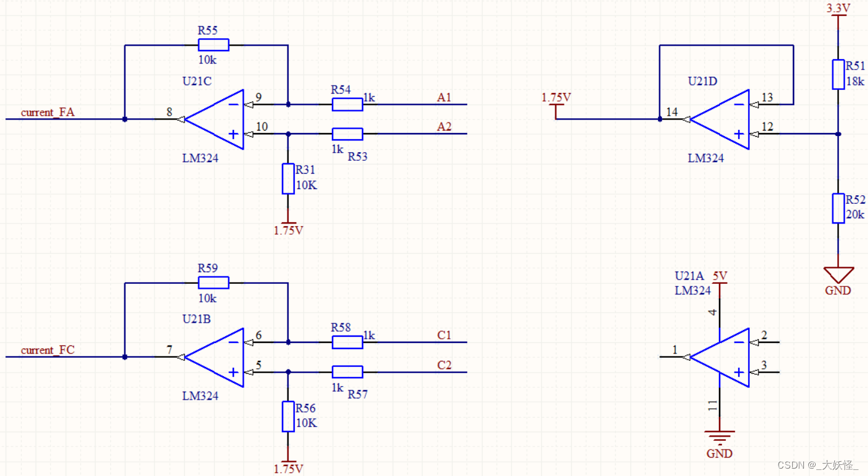The height and width of the screenshot is (476, 868).
Task: Click pin 3 number on U21A
Action: pos(764,365)
